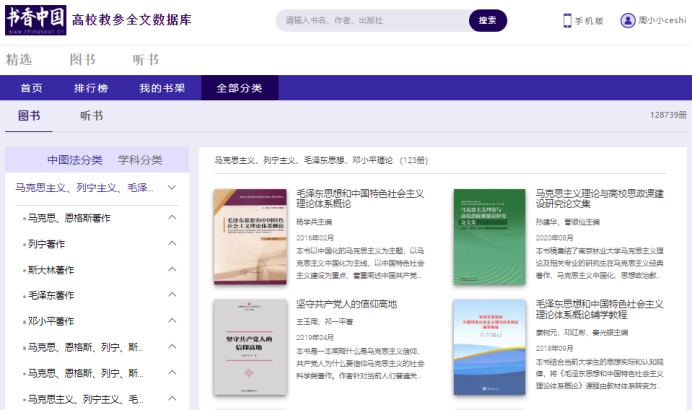This screenshot has height=410, width=692.
Task: Open green 马克思主义理论 book cover thumbnail
Action: point(489,236)
